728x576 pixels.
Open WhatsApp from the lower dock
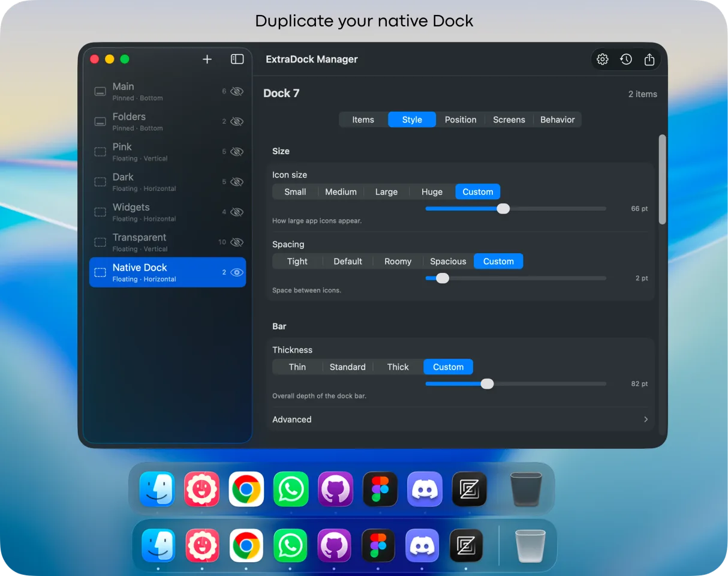pyautogui.click(x=290, y=545)
